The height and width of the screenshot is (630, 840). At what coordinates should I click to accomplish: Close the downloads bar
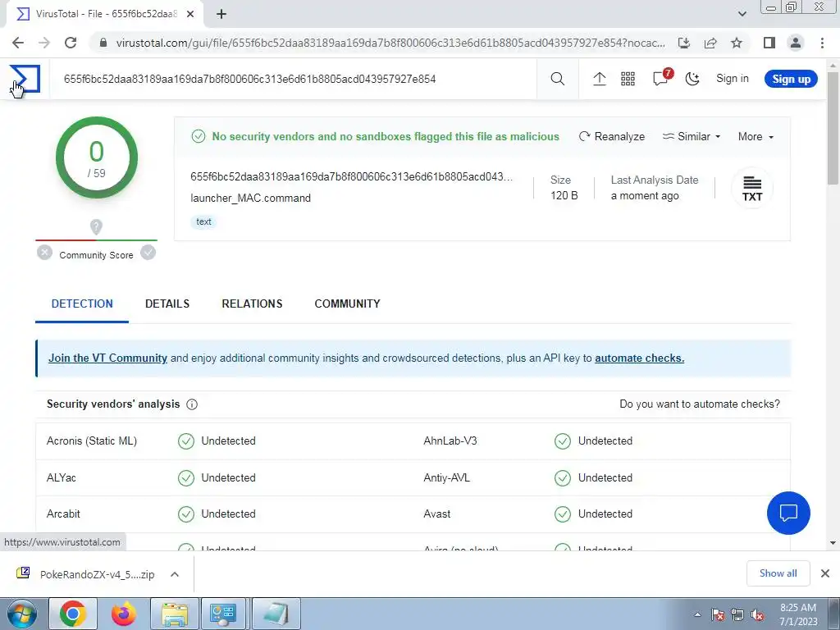click(x=825, y=573)
